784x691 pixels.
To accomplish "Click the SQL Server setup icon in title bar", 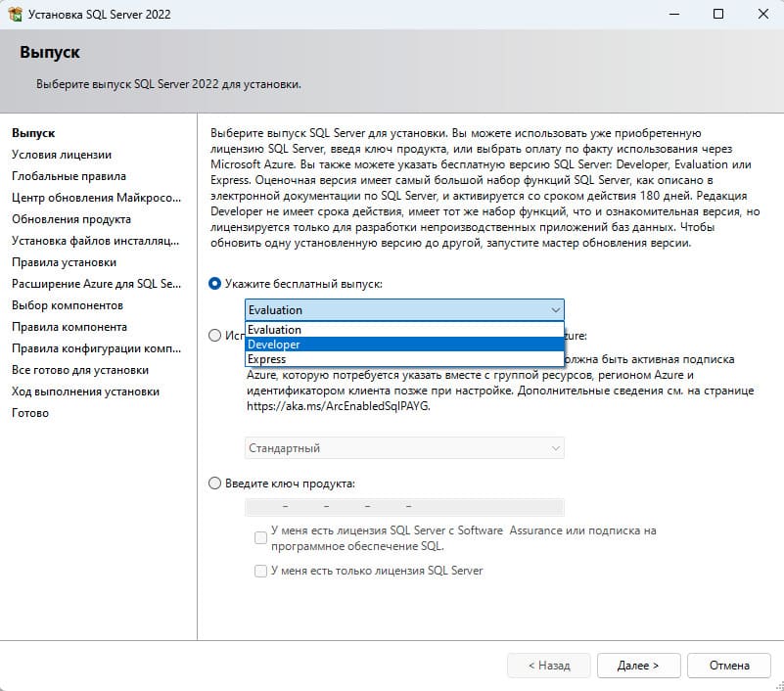I will point(16,14).
